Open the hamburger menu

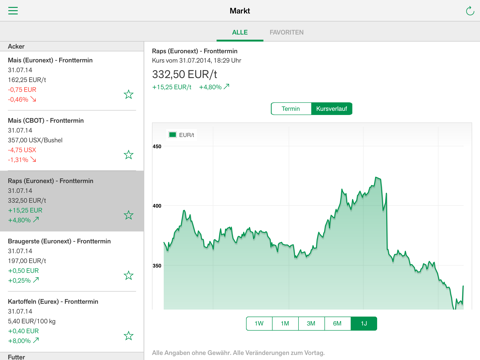click(x=13, y=11)
